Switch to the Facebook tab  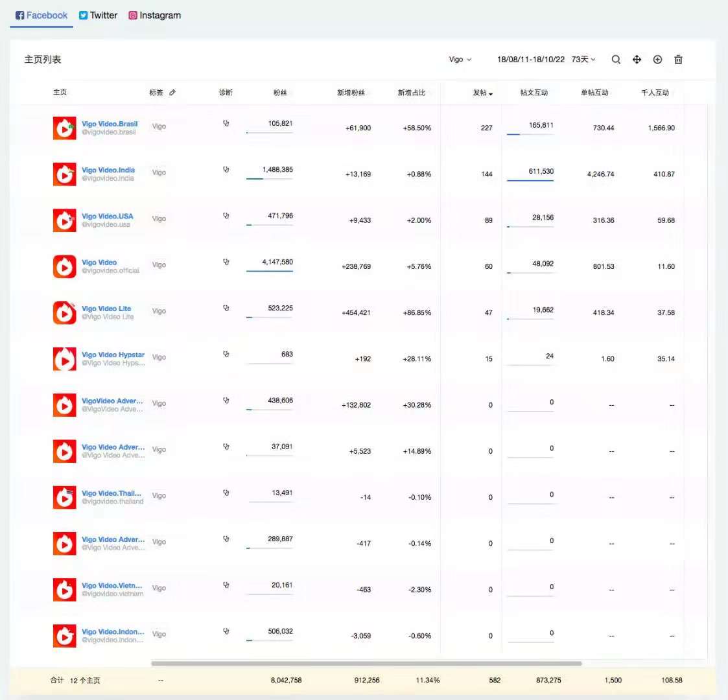click(41, 16)
